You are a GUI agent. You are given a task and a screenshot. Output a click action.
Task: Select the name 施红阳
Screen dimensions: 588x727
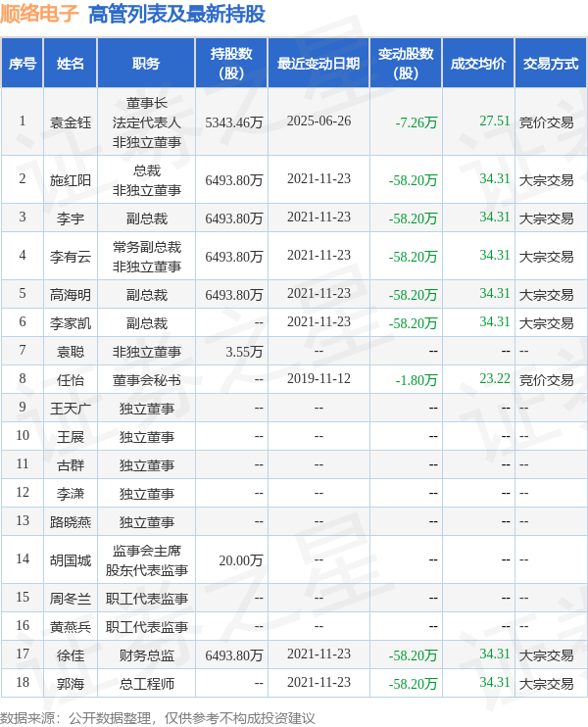(71, 180)
